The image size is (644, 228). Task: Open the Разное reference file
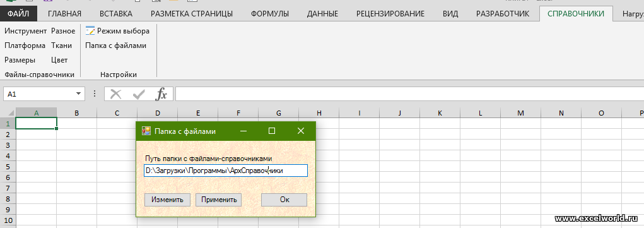tap(63, 31)
